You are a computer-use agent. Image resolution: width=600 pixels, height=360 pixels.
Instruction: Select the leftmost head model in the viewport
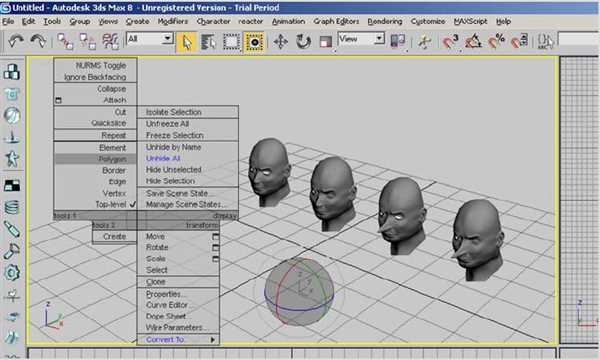click(269, 171)
